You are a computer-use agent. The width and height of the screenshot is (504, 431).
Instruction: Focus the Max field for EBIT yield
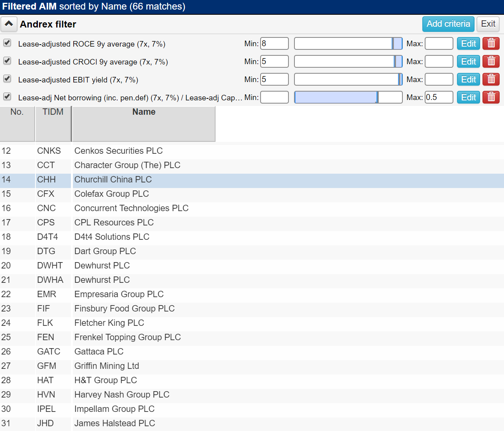coord(439,79)
